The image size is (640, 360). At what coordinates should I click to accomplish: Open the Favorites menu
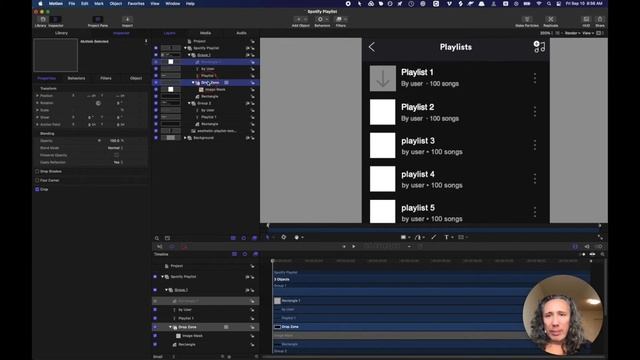click(136, 4)
